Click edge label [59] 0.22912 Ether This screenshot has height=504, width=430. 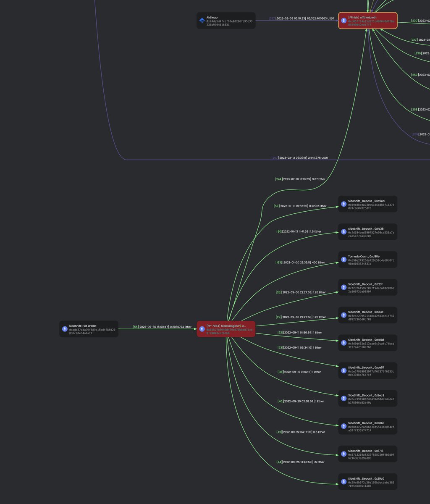(300, 206)
